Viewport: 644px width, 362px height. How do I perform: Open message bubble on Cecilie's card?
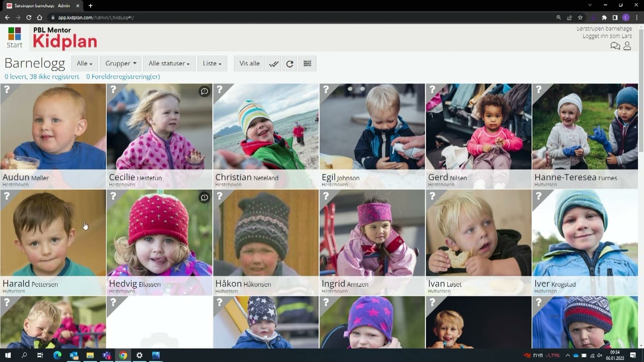204,92
